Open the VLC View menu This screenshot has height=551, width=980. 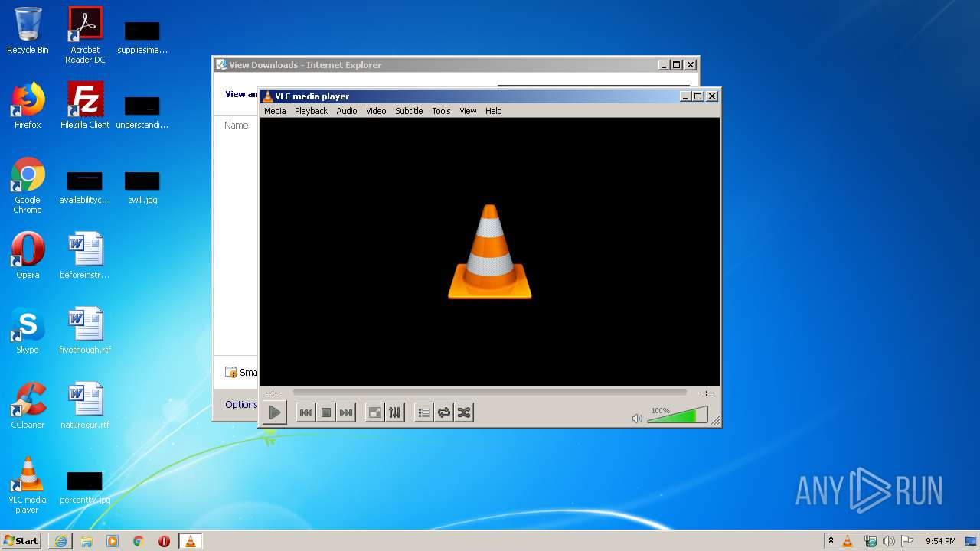point(468,111)
